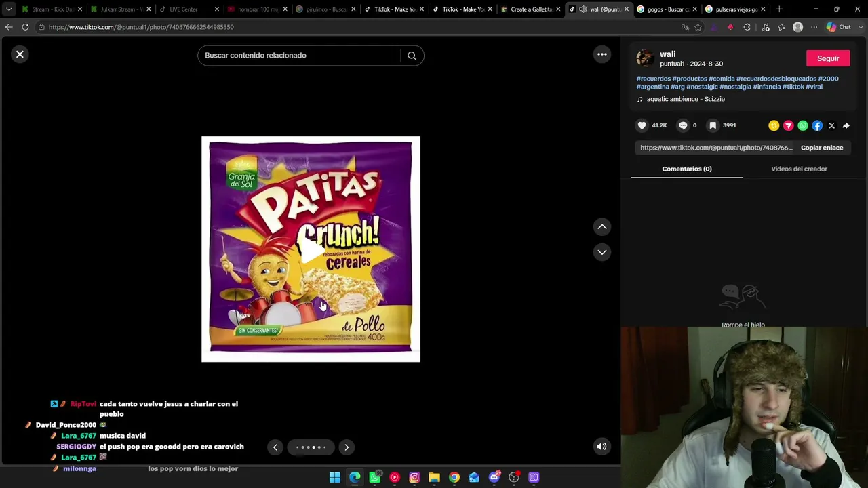Open Google Chrome from the taskbar

[x=454, y=477]
